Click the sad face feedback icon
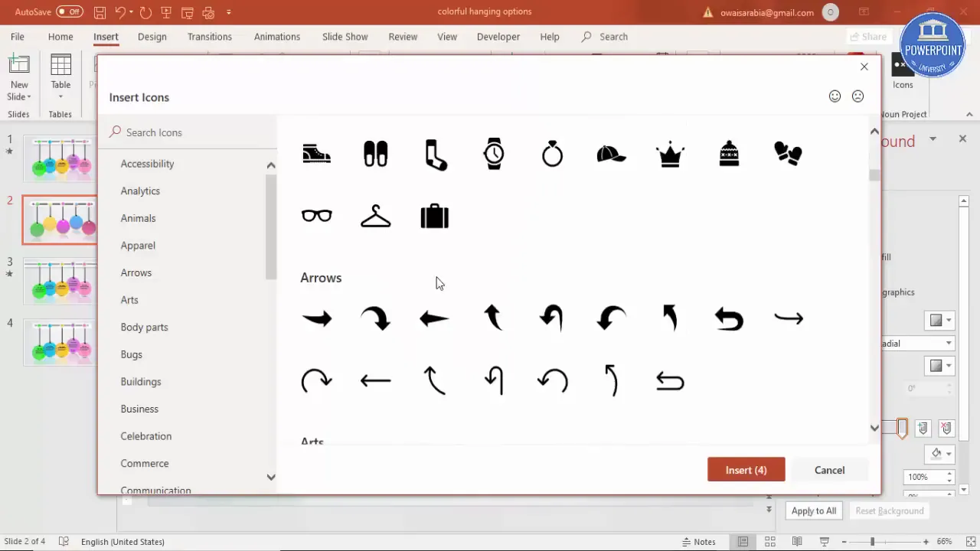 [x=857, y=96]
